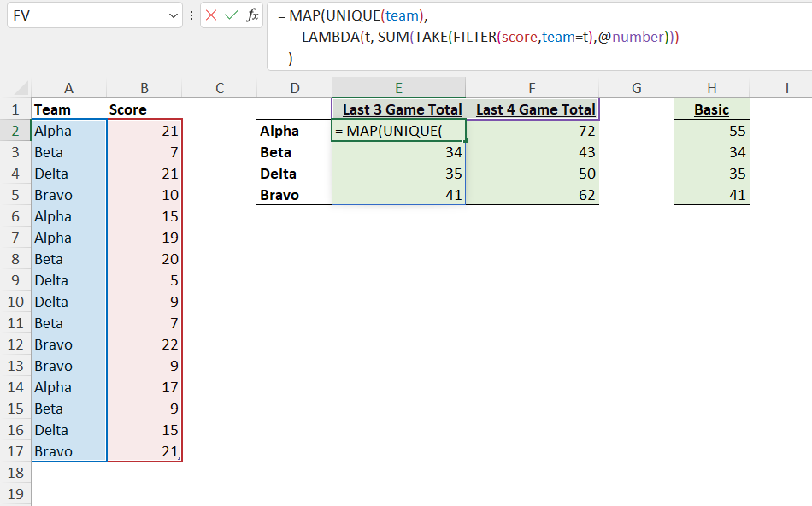
Task: Click the 'Team' header cell
Action: 69,109
